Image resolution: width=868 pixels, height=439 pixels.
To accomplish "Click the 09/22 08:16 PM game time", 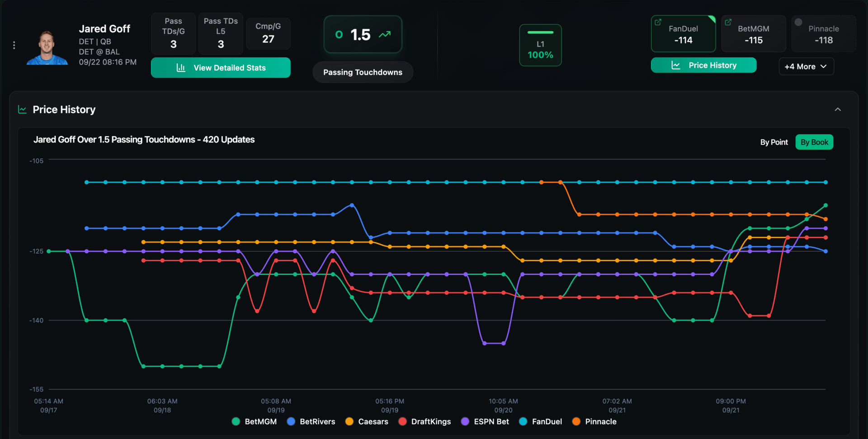I will coord(108,62).
